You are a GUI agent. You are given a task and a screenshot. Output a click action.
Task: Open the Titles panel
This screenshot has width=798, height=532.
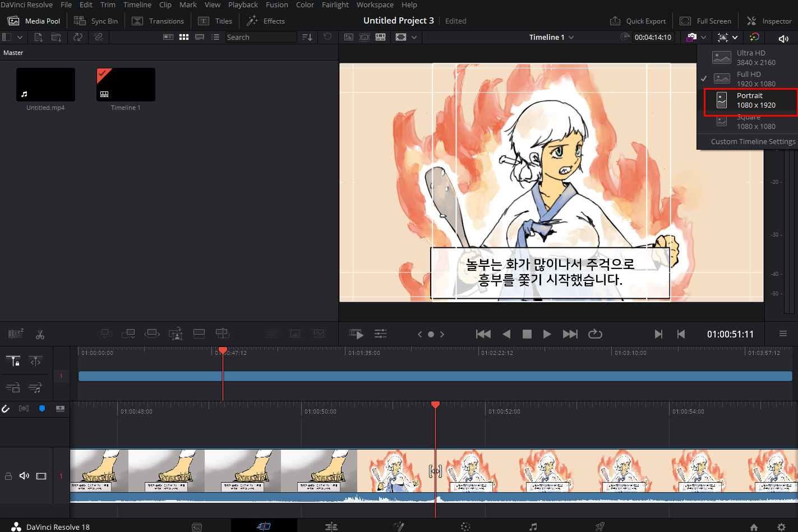pyautogui.click(x=215, y=21)
